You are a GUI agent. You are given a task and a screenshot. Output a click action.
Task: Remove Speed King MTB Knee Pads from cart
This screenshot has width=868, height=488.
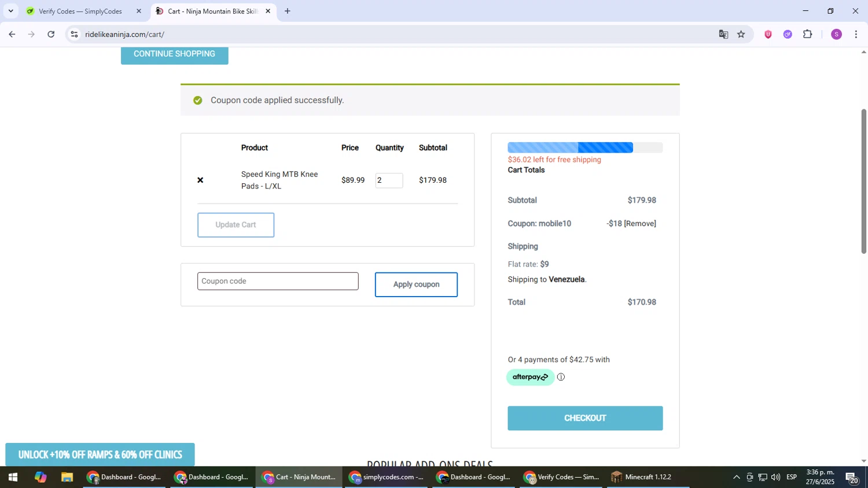pyautogui.click(x=200, y=180)
